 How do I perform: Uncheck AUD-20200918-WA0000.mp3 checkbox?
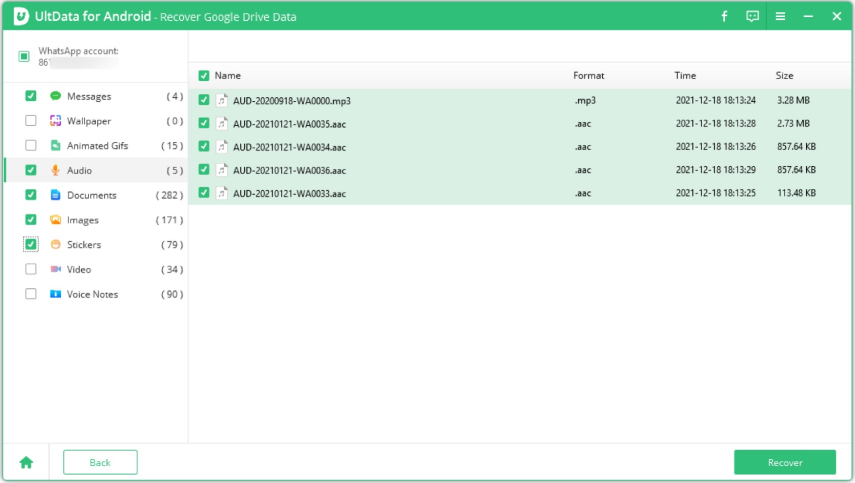point(204,100)
